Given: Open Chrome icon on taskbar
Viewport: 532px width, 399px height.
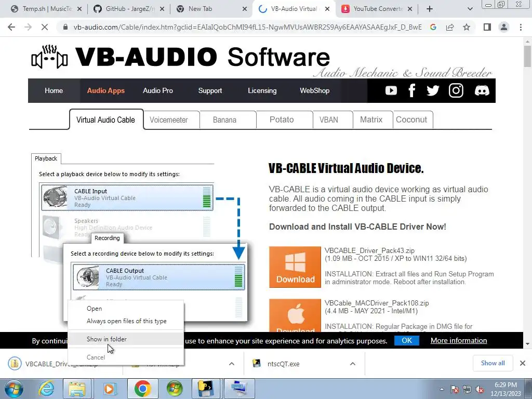Looking at the screenshot, I should coord(142,389).
